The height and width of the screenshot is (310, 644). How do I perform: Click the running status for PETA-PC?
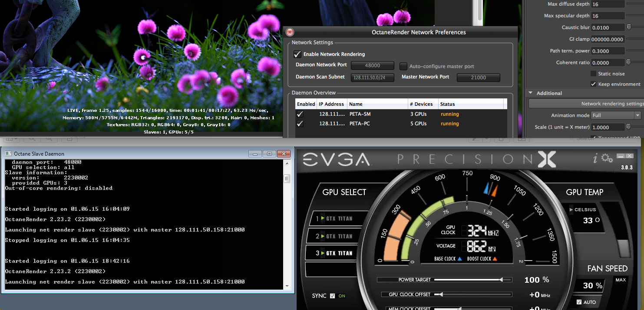pos(449,124)
